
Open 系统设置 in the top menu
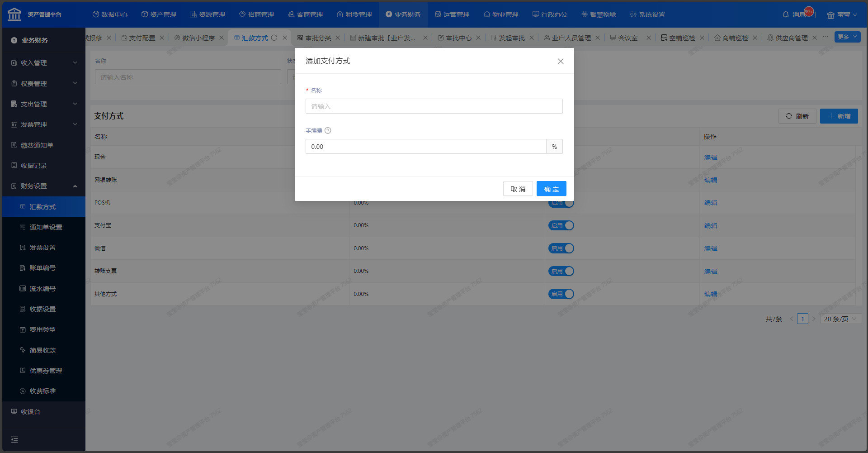pyautogui.click(x=647, y=14)
